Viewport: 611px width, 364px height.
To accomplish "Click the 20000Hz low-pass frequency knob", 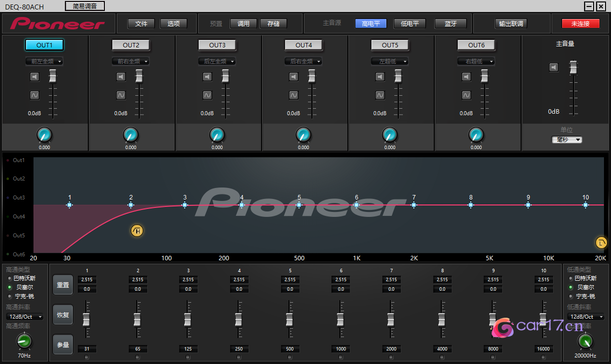I will pos(586,341).
